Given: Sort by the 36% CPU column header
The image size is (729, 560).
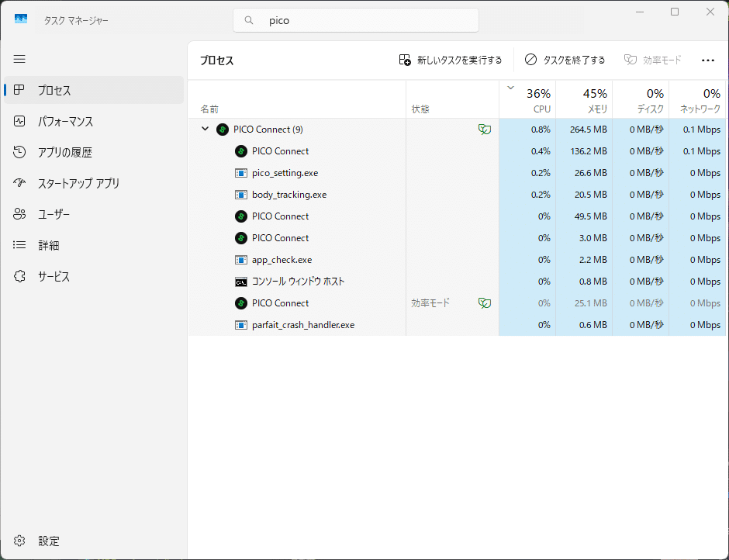Looking at the screenshot, I should coord(527,99).
